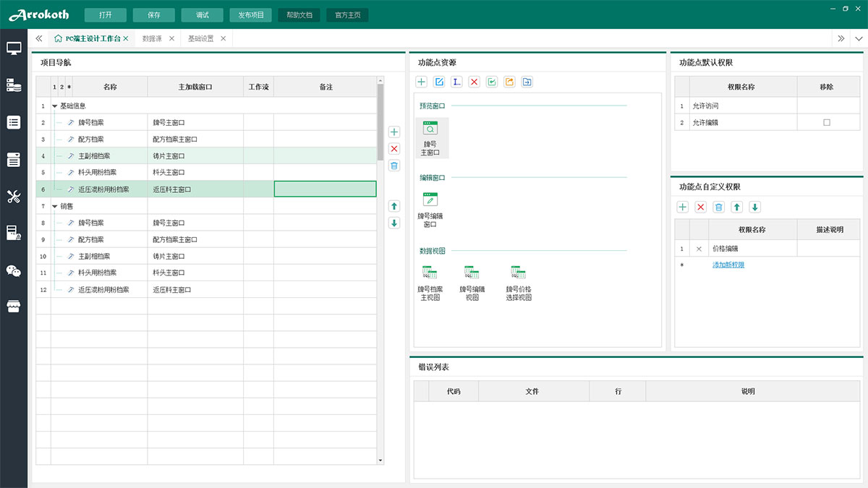This screenshot has height=488, width=868.
Task: Switch to the 基础设置 tab
Action: tap(200, 38)
